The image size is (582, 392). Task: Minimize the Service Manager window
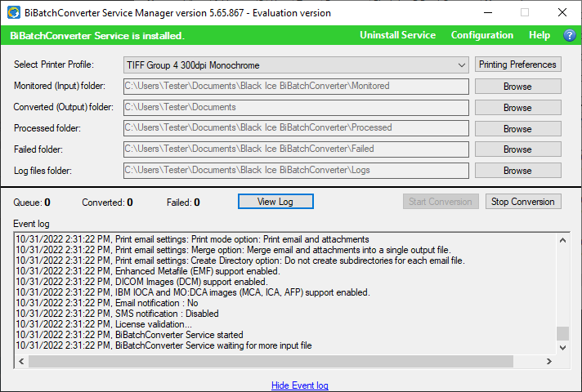488,12
